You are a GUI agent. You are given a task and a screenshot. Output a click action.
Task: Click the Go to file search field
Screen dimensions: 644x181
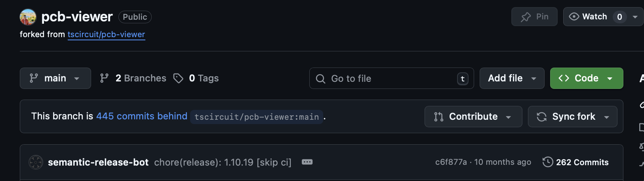click(x=388, y=78)
